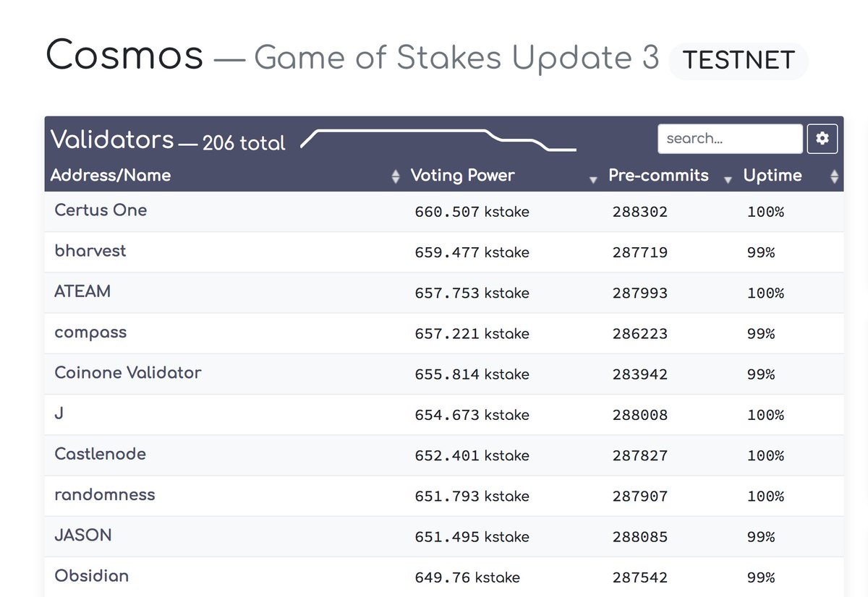Screen dimensions: 868x597
Task: Click the Cosmos page title
Action: 124,56
